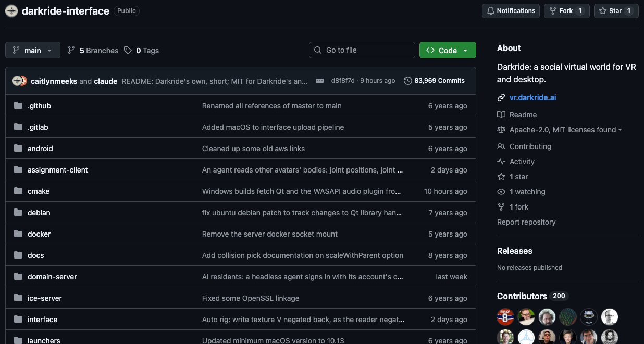Open the cmake folder name

point(39,191)
